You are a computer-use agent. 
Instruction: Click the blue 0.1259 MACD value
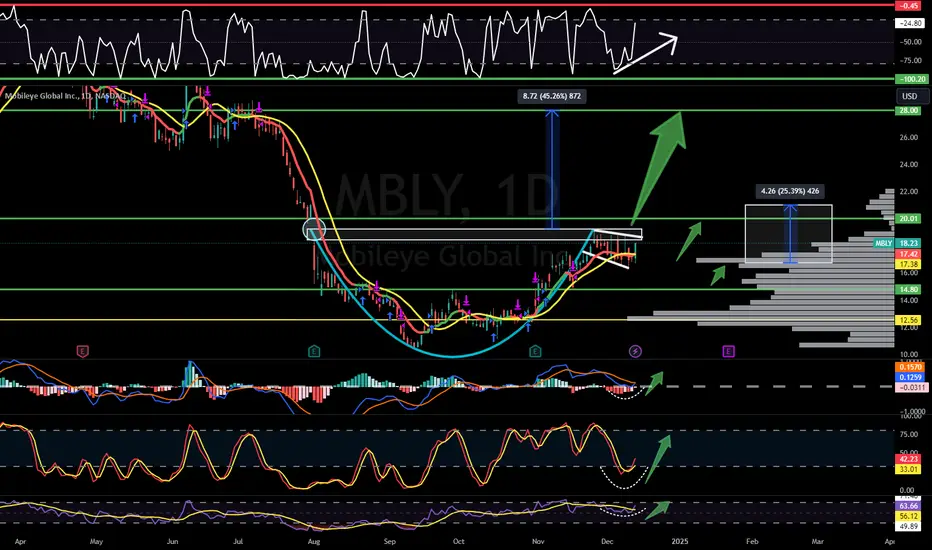tap(910, 378)
